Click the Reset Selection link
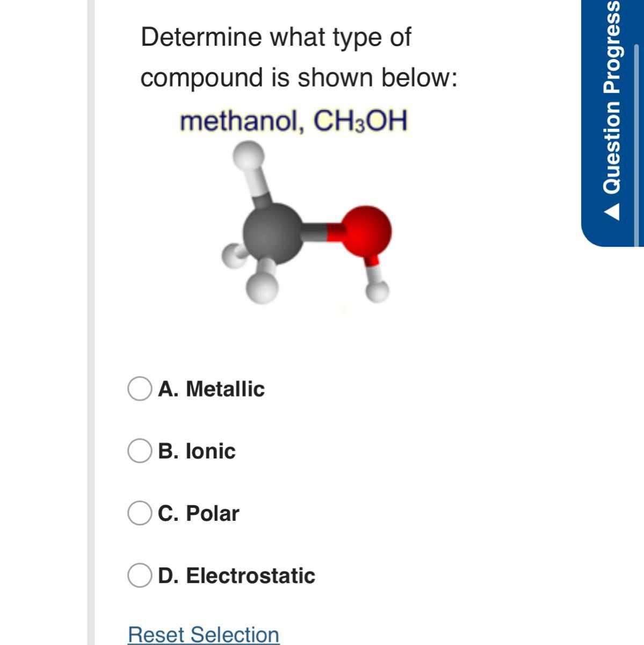The width and height of the screenshot is (644, 645). (x=204, y=634)
